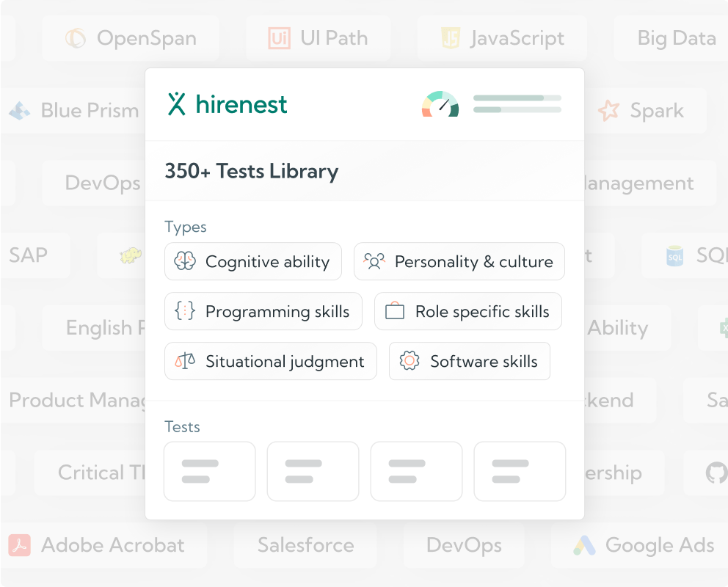Click the balance scale Situational judgment icon
The width and height of the screenshot is (728, 587).
(185, 362)
